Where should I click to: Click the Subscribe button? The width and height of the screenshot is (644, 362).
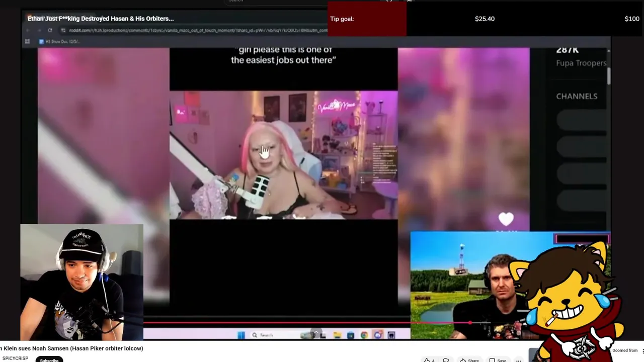[x=49, y=359]
